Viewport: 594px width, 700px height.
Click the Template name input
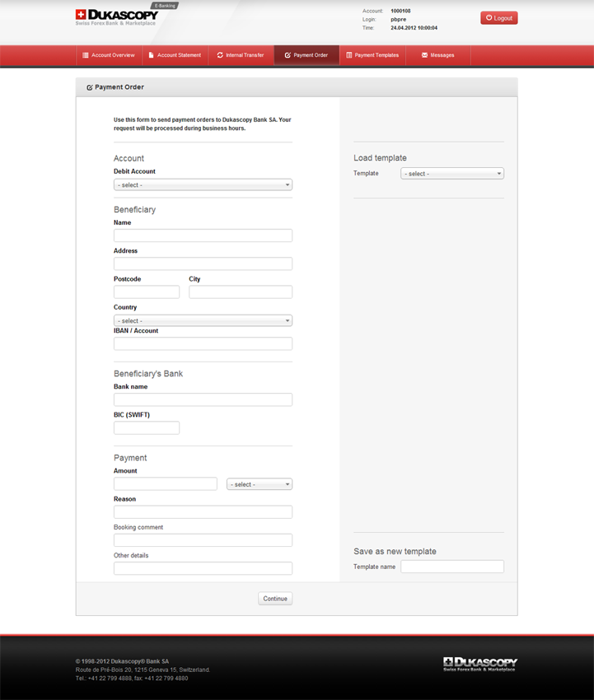point(452,567)
